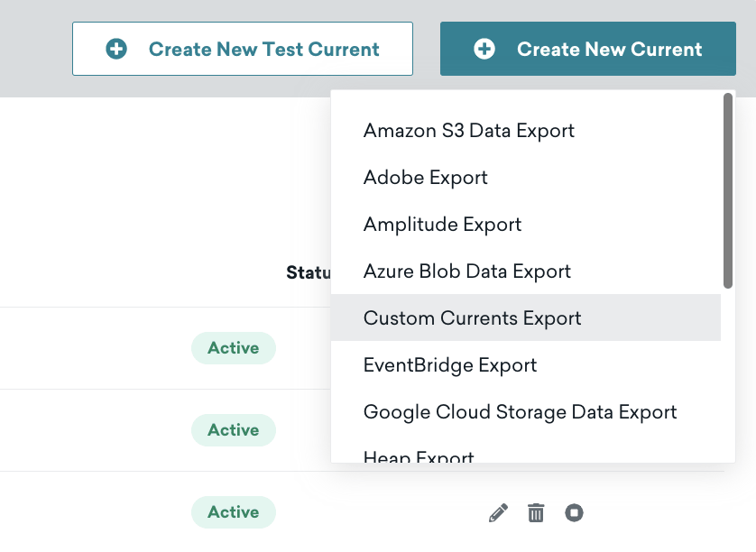The width and height of the screenshot is (756, 552).
Task: Delete the current using the trash icon
Action: (x=536, y=513)
